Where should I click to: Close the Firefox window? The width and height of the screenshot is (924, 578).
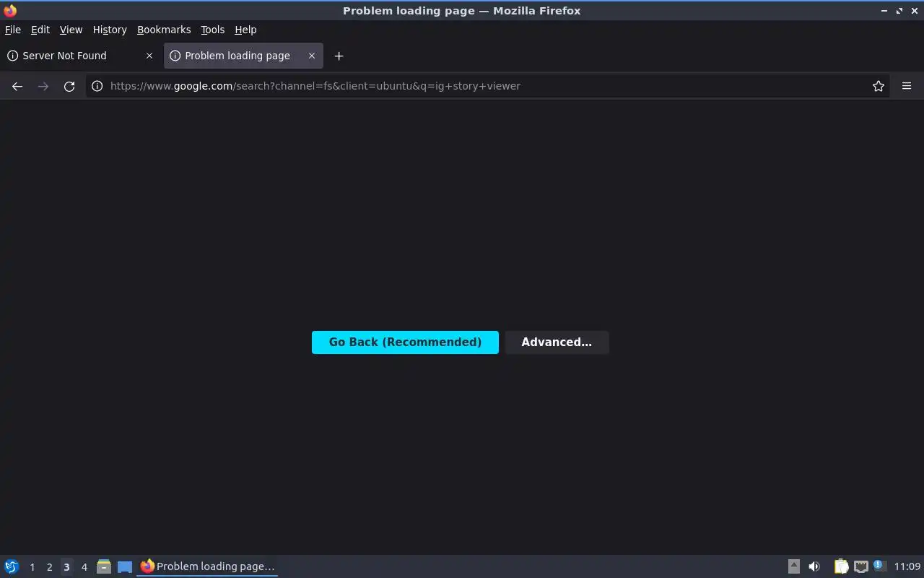915,11
